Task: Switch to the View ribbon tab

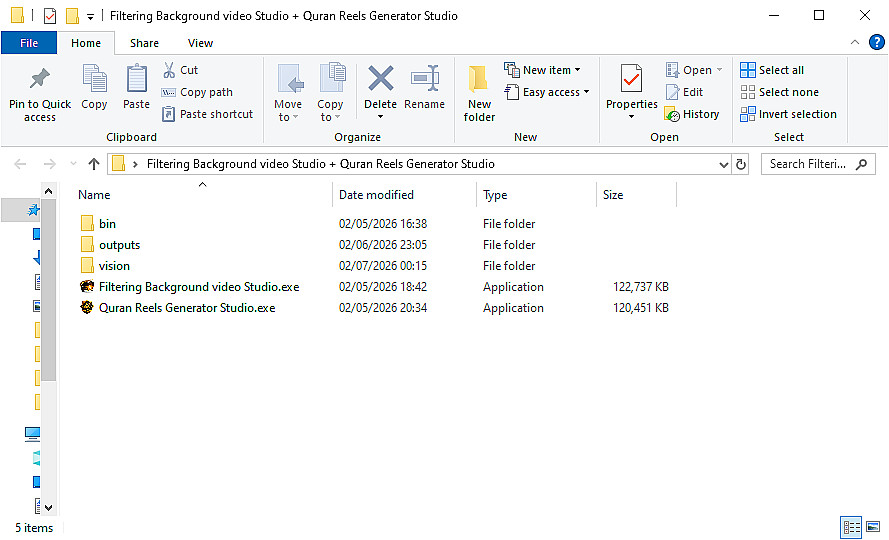Action: (x=200, y=43)
